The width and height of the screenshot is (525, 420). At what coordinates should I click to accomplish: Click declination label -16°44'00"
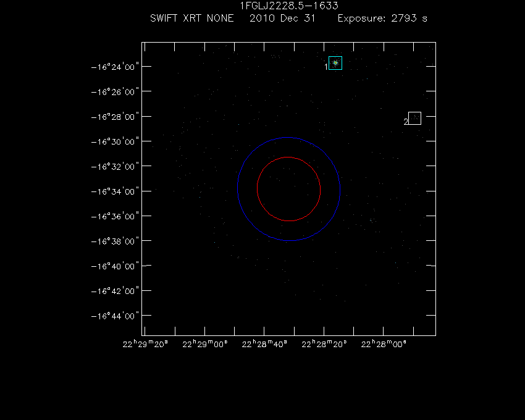pyautogui.click(x=115, y=316)
